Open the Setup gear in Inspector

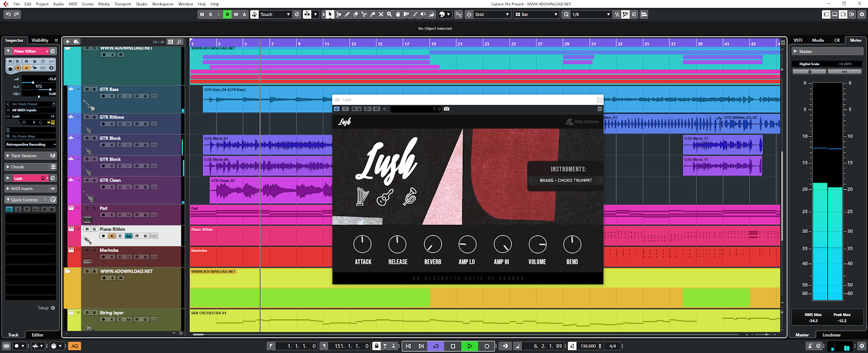pyautogui.click(x=53, y=308)
